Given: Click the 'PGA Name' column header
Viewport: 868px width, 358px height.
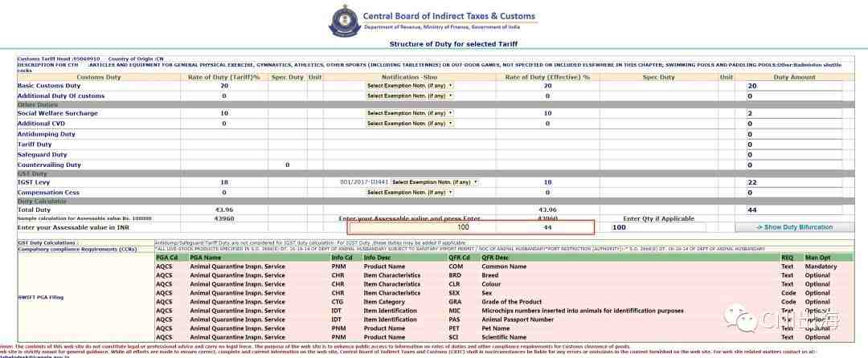Looking at the screenshot, I should [x=206, y=258].
